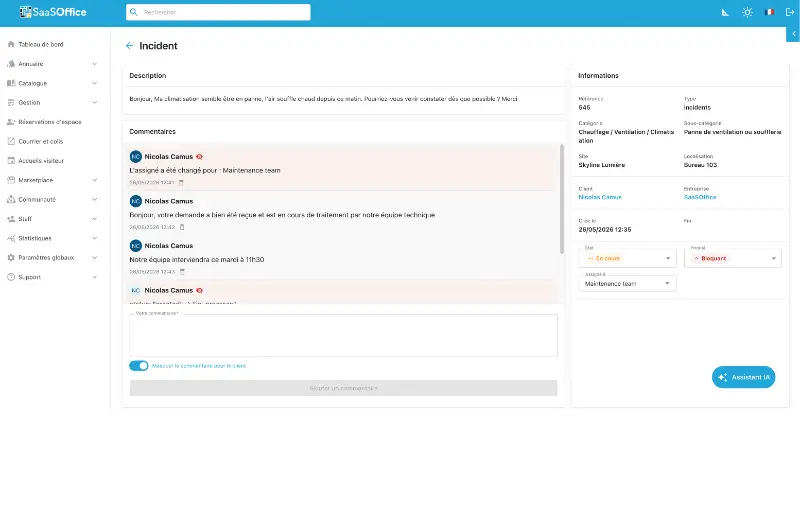The width and height of the screenshot is (800, 505).
Task: Open the SaaSOffice entreprise link
Action: (700, 197)
